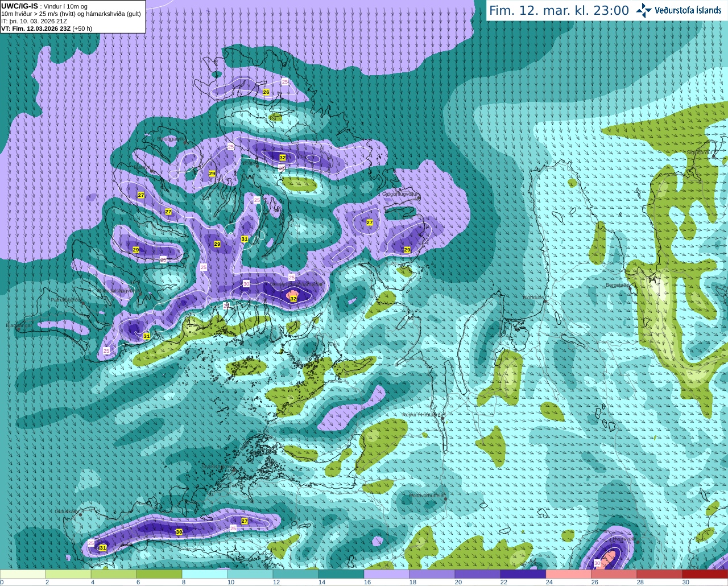Image resolution: width=728 pixels, height=586 pixels.
Task: Select the 14–16 m/s dark teal swatch
Action: point(341,574)
